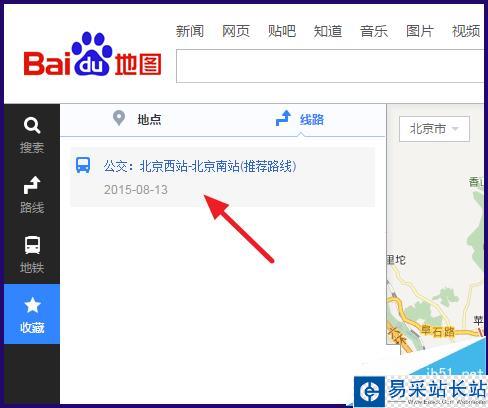The height and width of the screenshot is (408, 488).
Task: Switch to the 地点 (Places) tab
Action: click(x=149, y=119)
